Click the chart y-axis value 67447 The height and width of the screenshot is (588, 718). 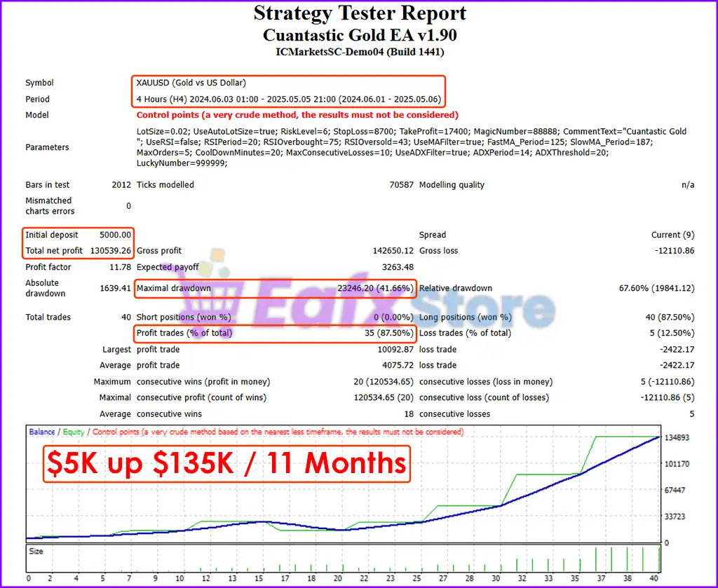coord(675,490)
